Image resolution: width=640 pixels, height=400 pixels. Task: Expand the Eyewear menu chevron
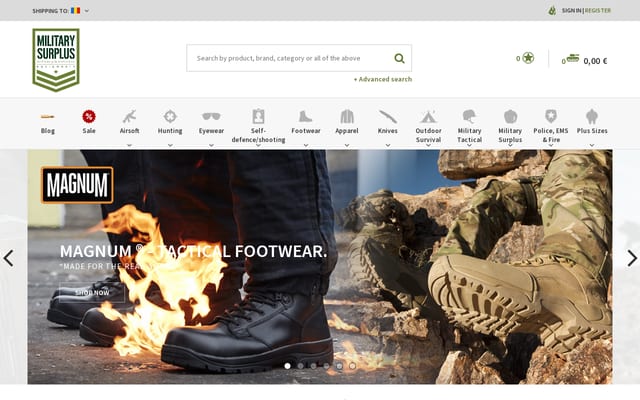[x=211, y=145]
